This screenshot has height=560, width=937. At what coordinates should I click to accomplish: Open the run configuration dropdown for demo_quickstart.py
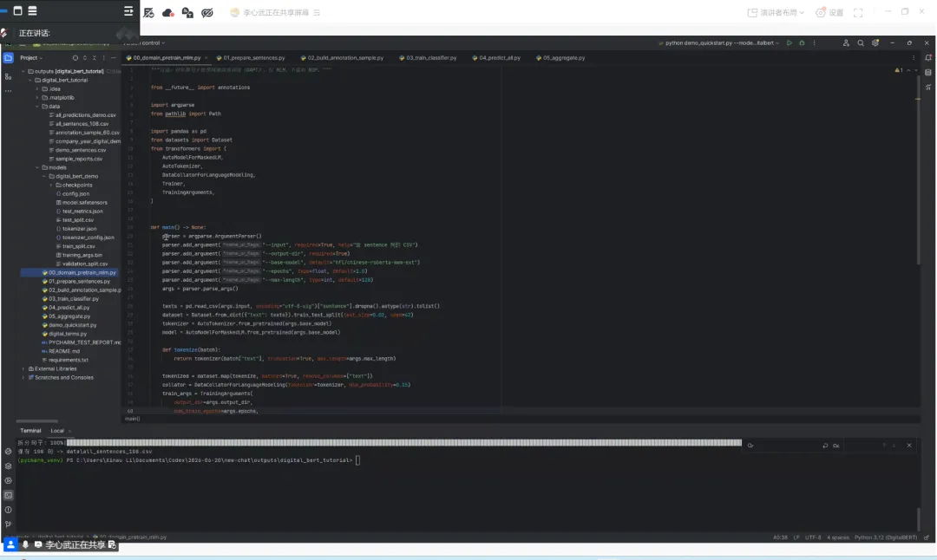(719, 43)
